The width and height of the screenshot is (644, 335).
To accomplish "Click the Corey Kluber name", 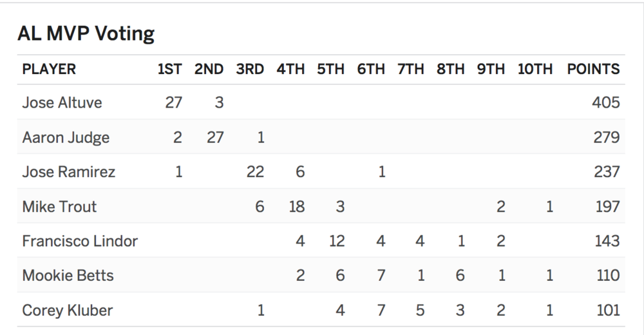I will point(68,311).
